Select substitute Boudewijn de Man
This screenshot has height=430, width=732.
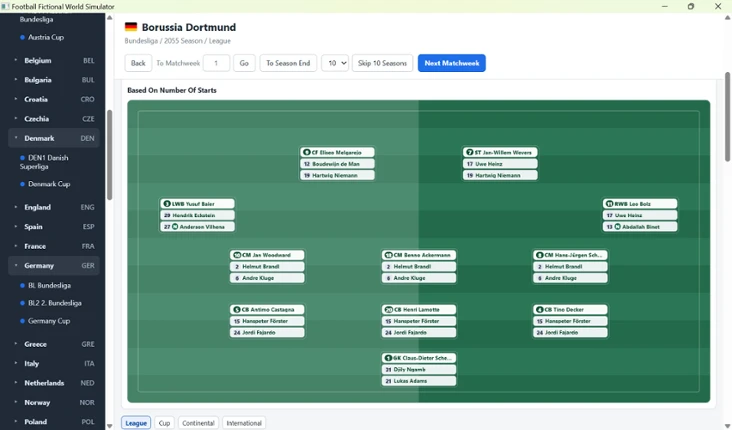pyautogui.click(x=337, y=164)
